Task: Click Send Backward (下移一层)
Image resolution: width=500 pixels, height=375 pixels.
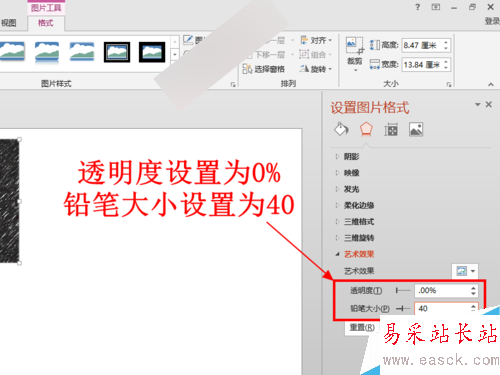Action: [270, 55]
